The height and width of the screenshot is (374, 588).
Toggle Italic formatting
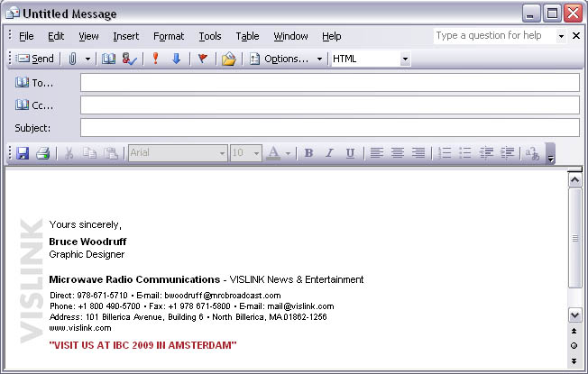tap(330, 153)
